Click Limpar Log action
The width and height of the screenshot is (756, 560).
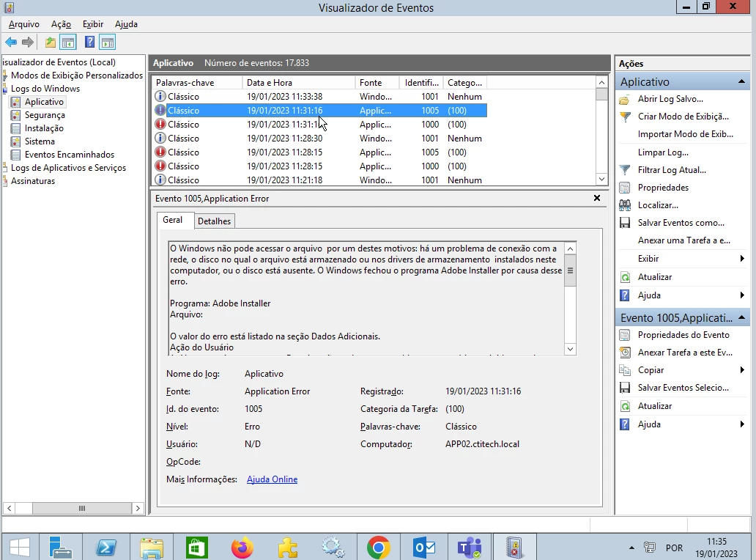(663, 152)
